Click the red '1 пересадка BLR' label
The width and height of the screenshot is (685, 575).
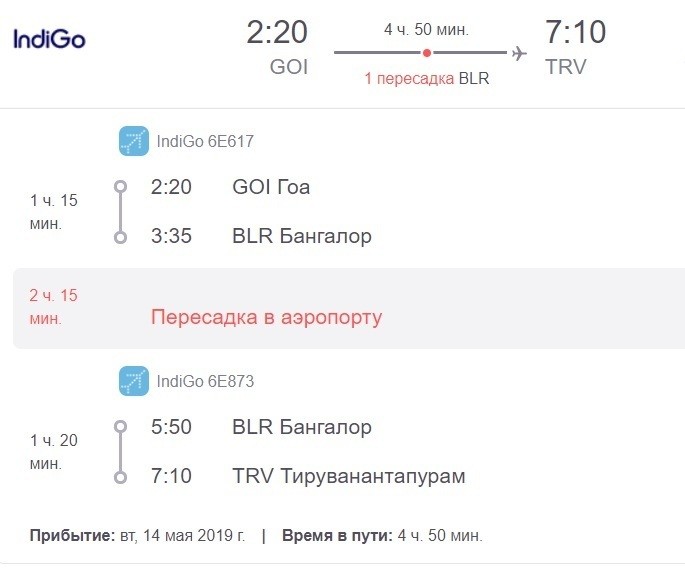click(x=426, y=78)
